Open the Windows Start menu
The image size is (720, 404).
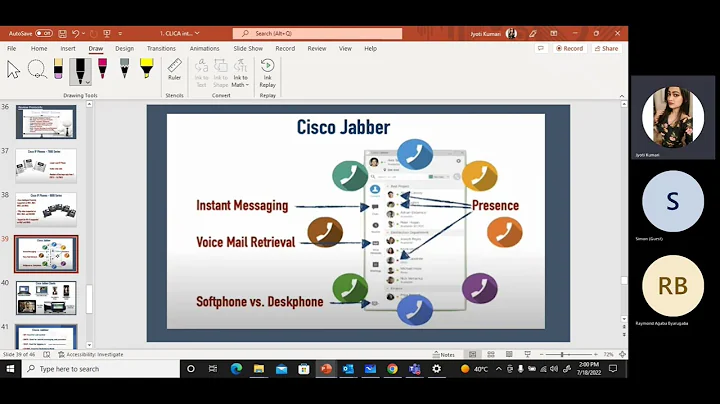[10, 369]
